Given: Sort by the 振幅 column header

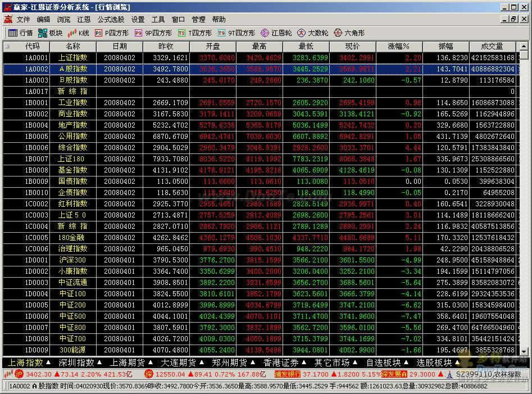Looking at the screenshot, I should click(x=446, y=46).
